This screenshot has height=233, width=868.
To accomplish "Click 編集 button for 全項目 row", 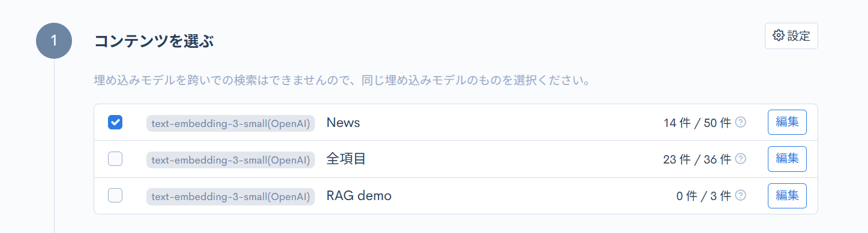I will (x=787, y=159).
